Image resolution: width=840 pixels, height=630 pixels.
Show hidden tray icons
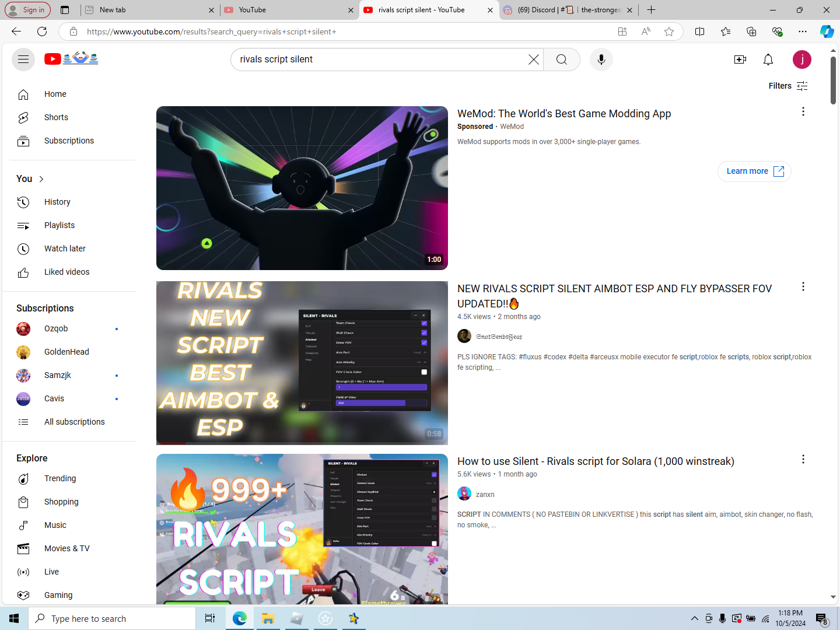[x=694, y=618]
